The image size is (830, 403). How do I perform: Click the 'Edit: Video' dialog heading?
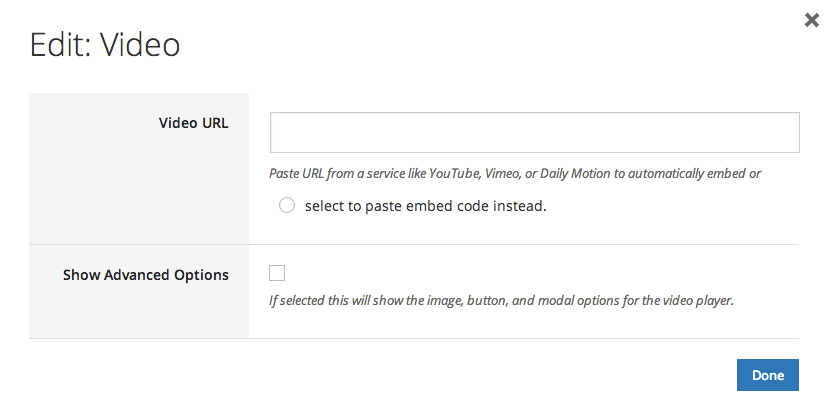(105, 45)
